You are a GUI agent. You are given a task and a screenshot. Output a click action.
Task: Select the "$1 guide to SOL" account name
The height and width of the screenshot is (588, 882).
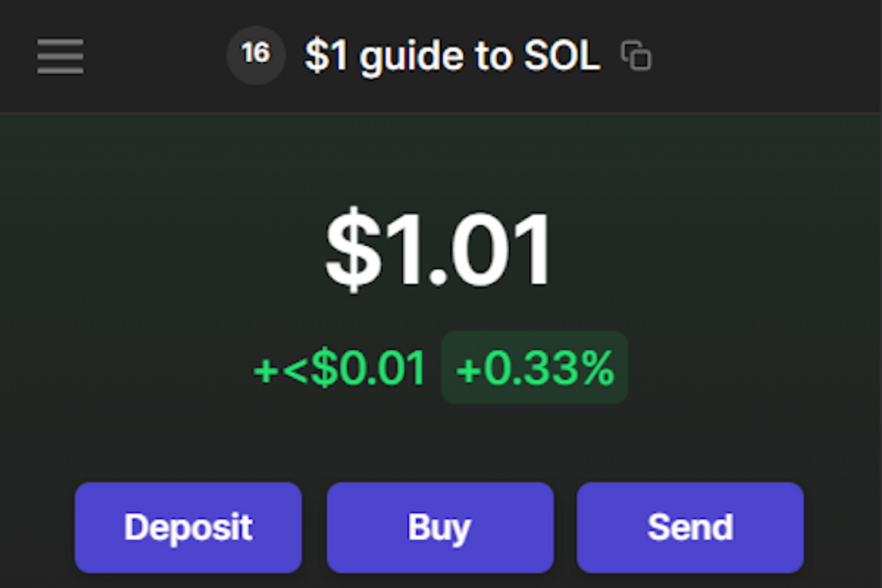tap(452, 56)
